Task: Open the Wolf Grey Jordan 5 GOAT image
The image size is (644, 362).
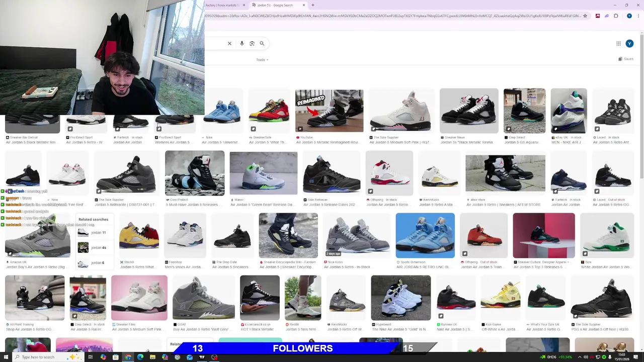Action: click(x=204, y=298)
